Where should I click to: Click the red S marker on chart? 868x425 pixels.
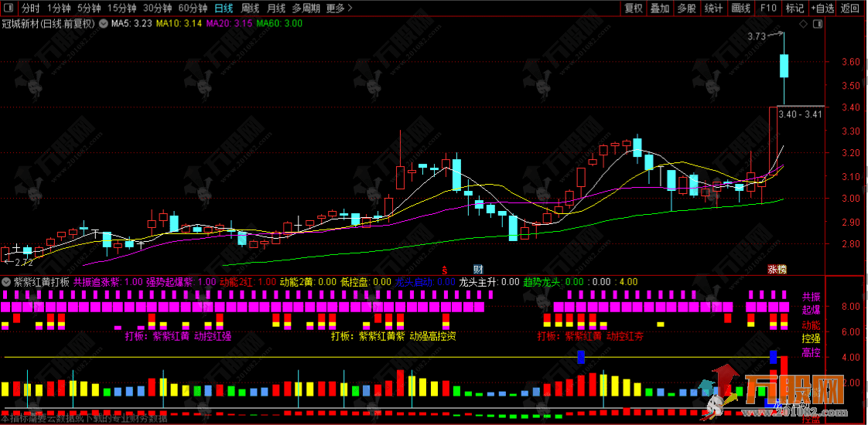[444, 270]
